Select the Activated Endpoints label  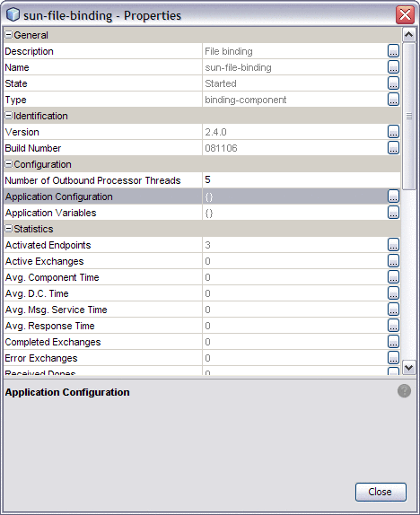[x=48, y=245]
